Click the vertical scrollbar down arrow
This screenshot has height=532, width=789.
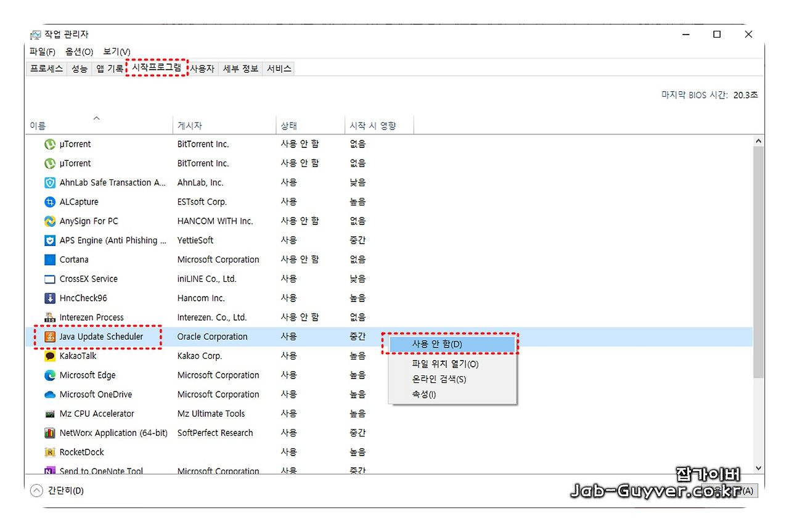click(x=758, y=468)
